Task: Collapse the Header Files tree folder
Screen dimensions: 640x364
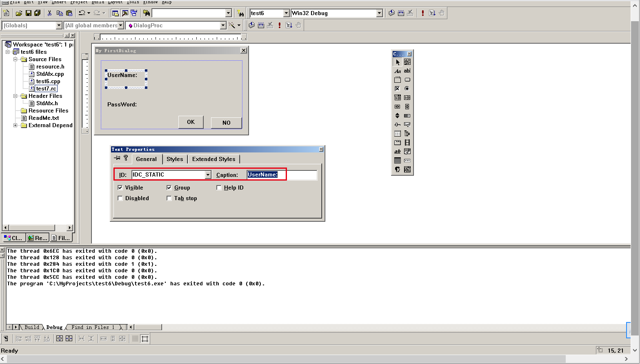Action: point(16,96)
